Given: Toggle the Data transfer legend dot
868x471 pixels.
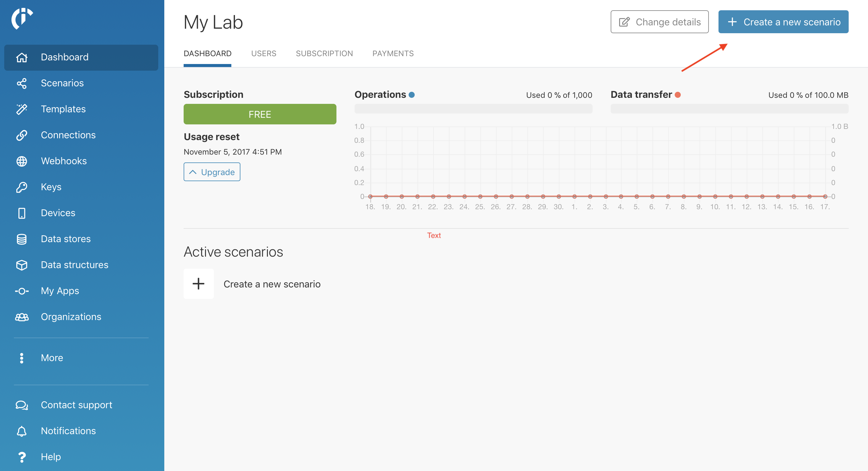Looking at the screenshot, I should click(678, 95).
